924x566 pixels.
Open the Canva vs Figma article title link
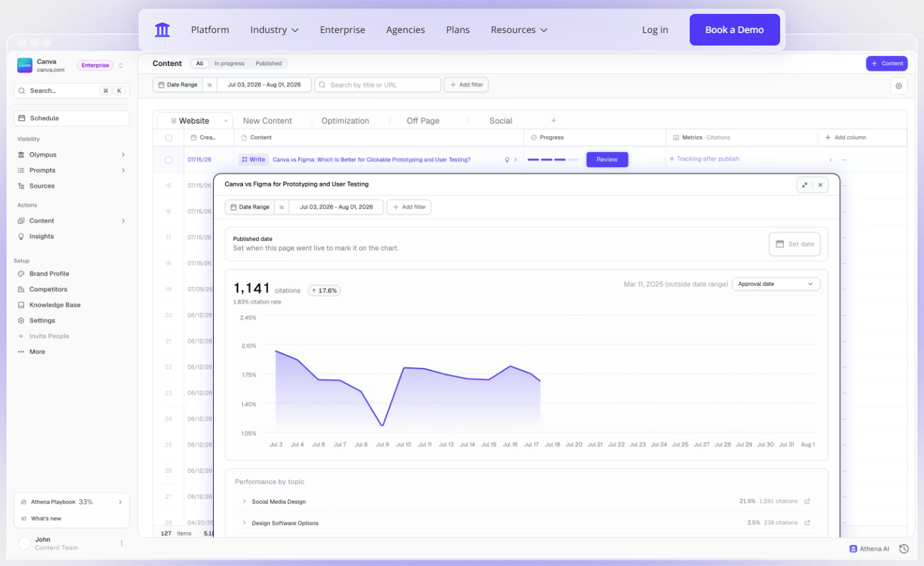coord(372,159)
